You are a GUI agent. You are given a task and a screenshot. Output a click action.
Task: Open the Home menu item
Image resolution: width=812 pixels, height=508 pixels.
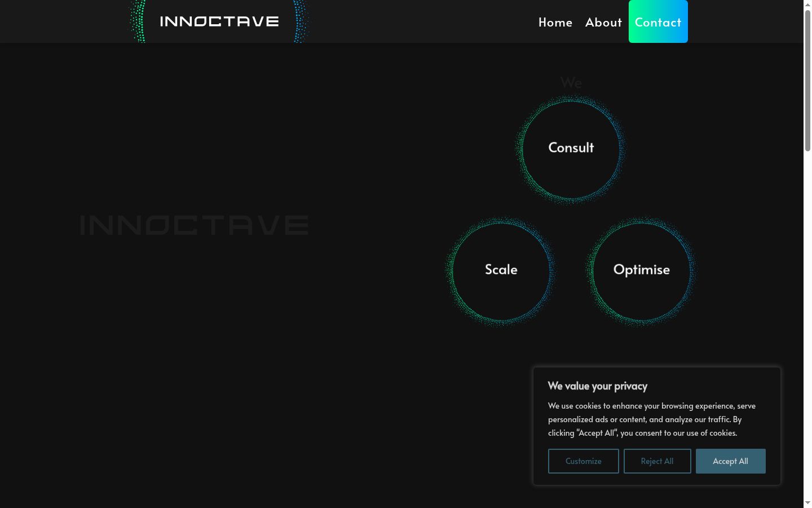point(555,23)
